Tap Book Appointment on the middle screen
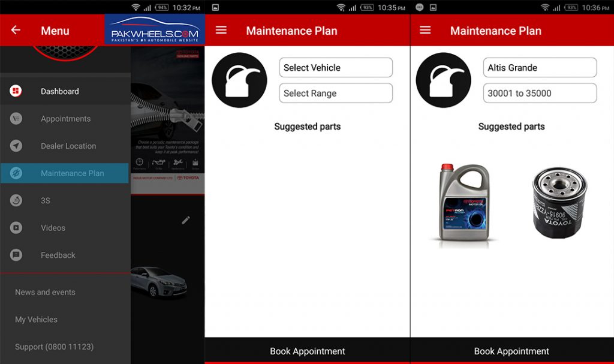Screen dimensions: 614x364 (x=308, y=351)
